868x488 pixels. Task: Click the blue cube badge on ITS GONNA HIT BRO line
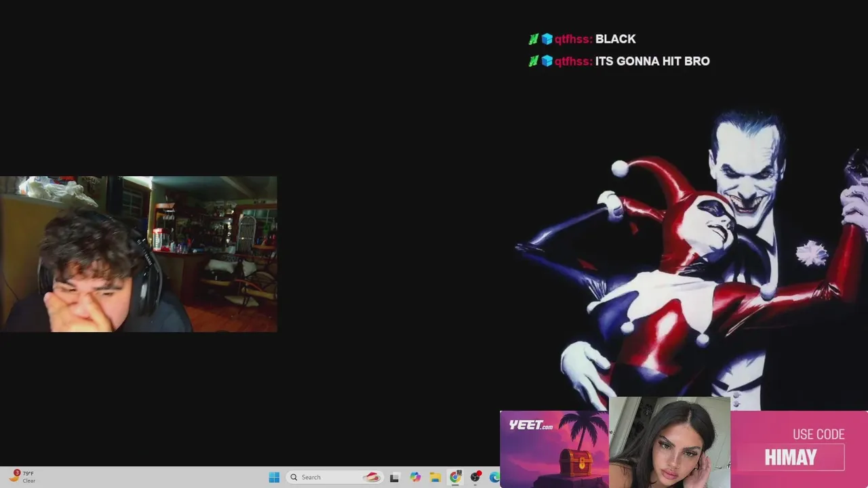pos(547,61)
